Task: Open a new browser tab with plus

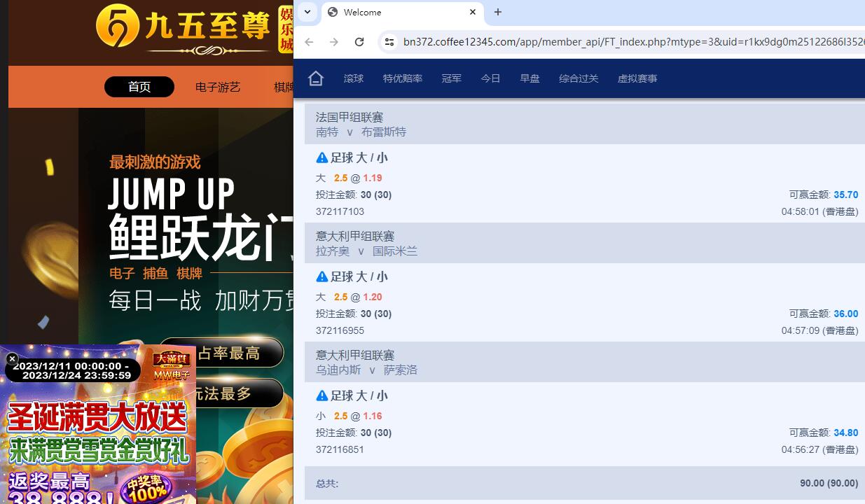Action: click(x=498, y=12)
